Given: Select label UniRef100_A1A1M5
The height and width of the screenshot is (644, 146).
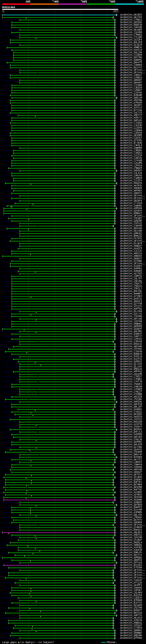Looking at the screenshot, I should (131, 374).
